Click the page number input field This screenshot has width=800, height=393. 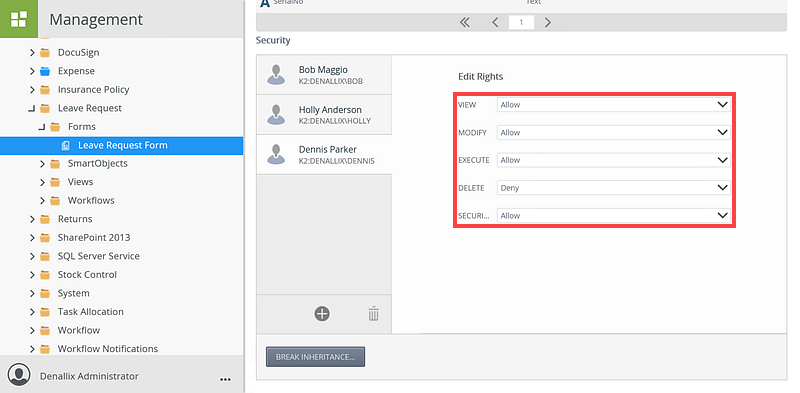coord(521,22)
